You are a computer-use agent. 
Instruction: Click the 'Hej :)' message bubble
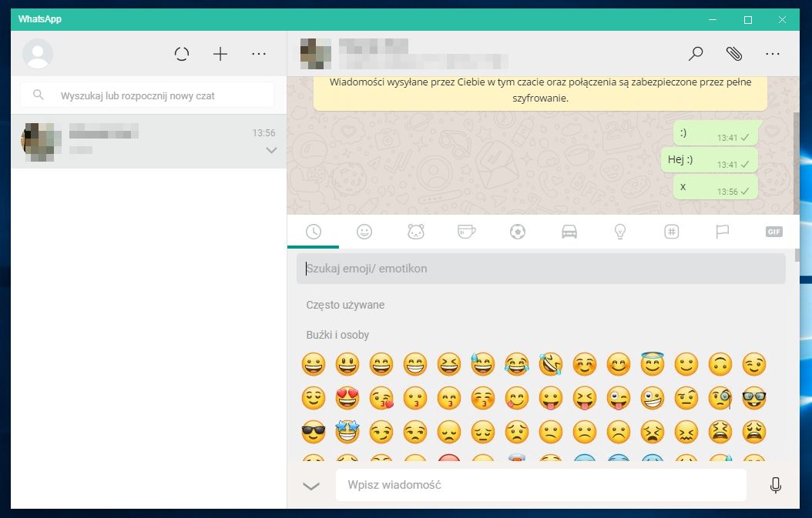[710, 160]
